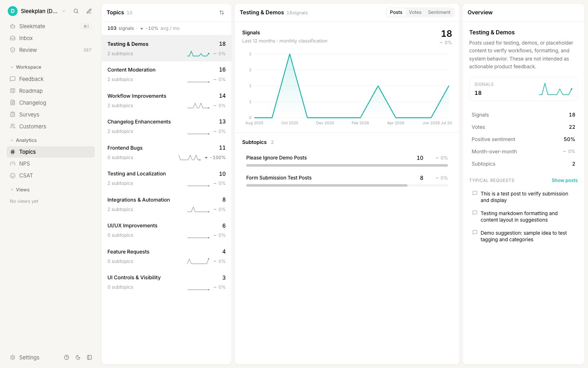Screen dimensions: 588x368
Task: Click the compose new post pencil icon
Action: (89, 11)
